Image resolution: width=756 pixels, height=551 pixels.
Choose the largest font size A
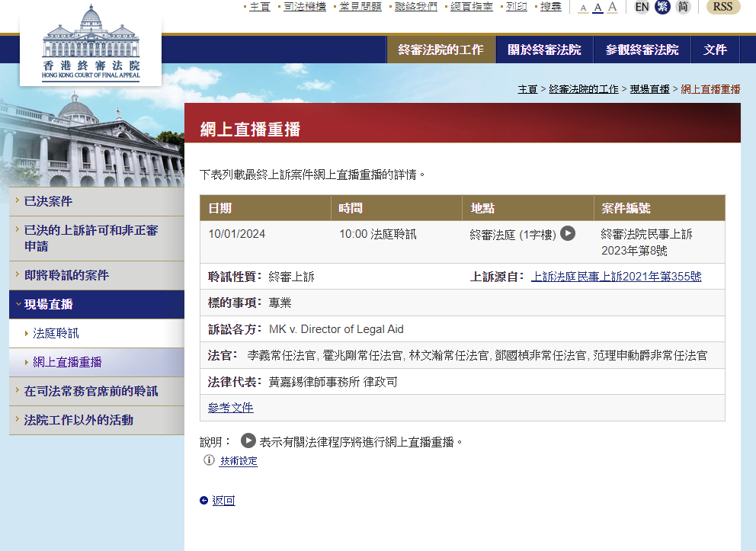(x=612, y=7)
